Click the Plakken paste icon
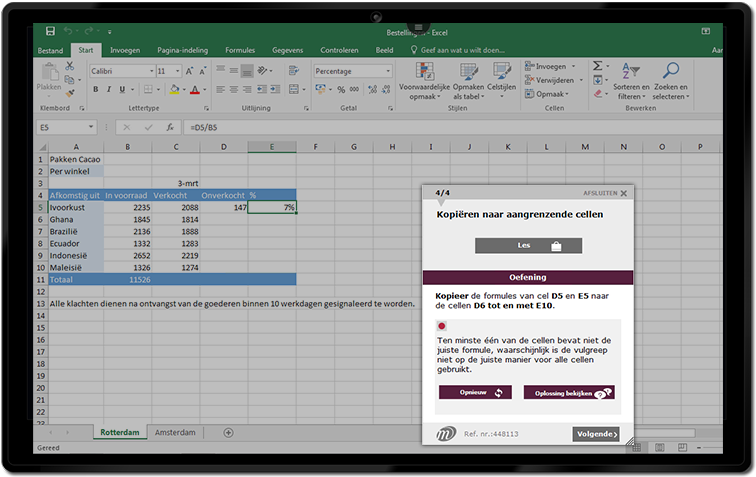 click(x=49, y=76)
